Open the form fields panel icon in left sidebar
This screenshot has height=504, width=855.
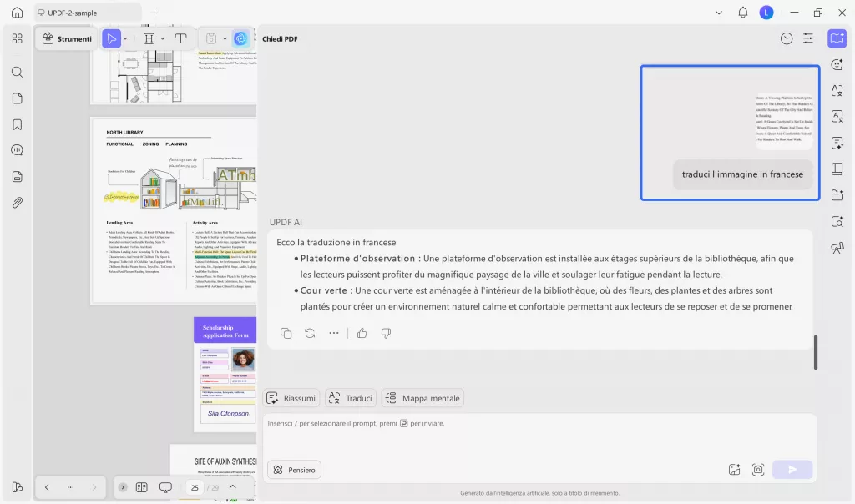coord(17,177)
